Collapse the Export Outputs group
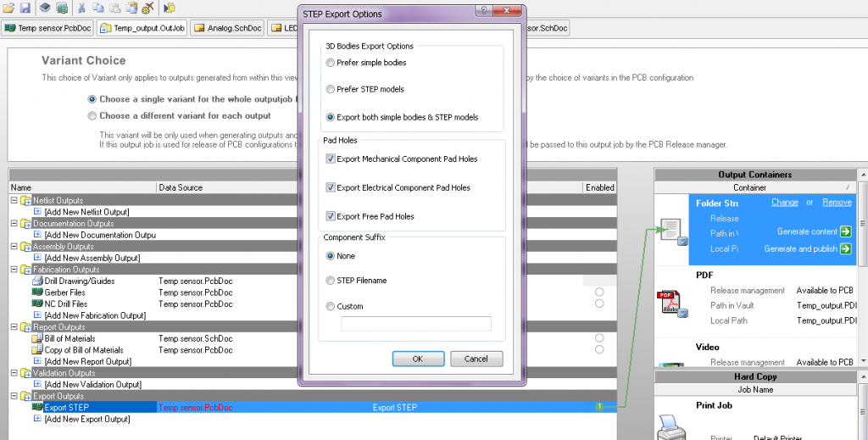This screenshot has height=440, width=868. (x=14, y=396)
